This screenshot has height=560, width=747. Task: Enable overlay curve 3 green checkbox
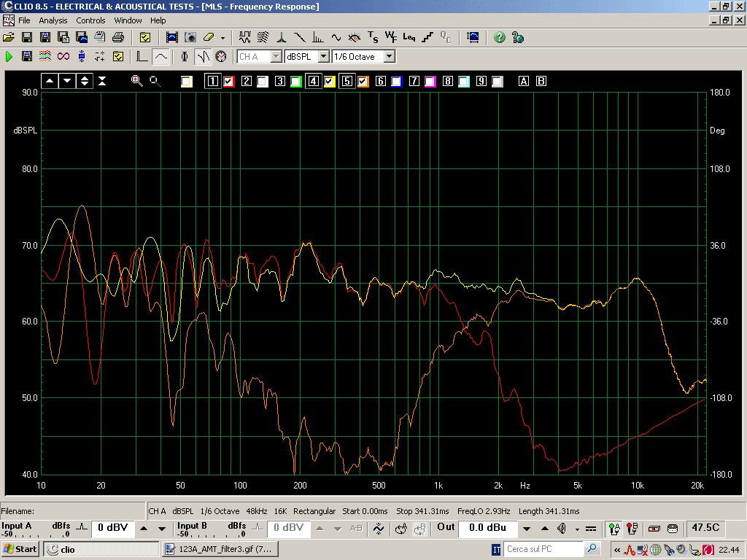pos(295,82)
